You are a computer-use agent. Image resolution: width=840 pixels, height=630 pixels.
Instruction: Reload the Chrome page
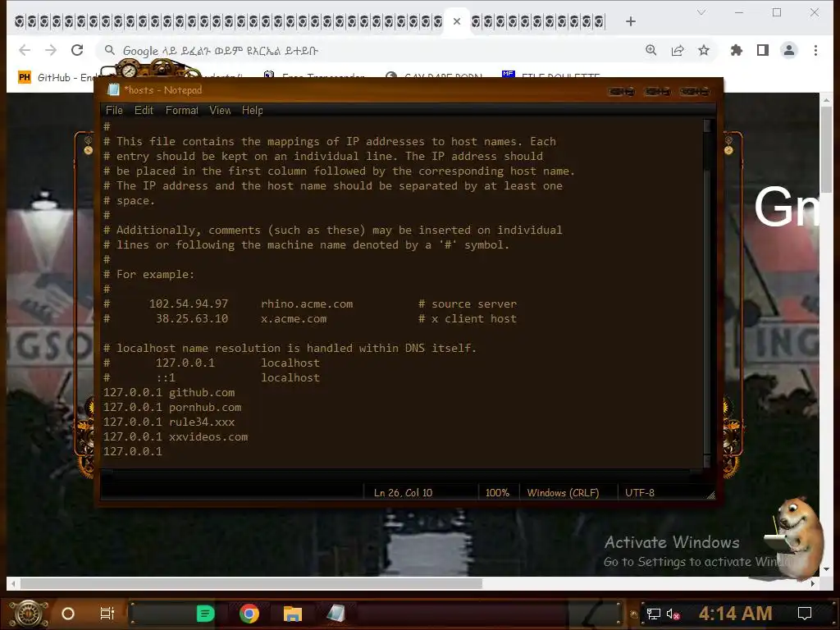77,50
